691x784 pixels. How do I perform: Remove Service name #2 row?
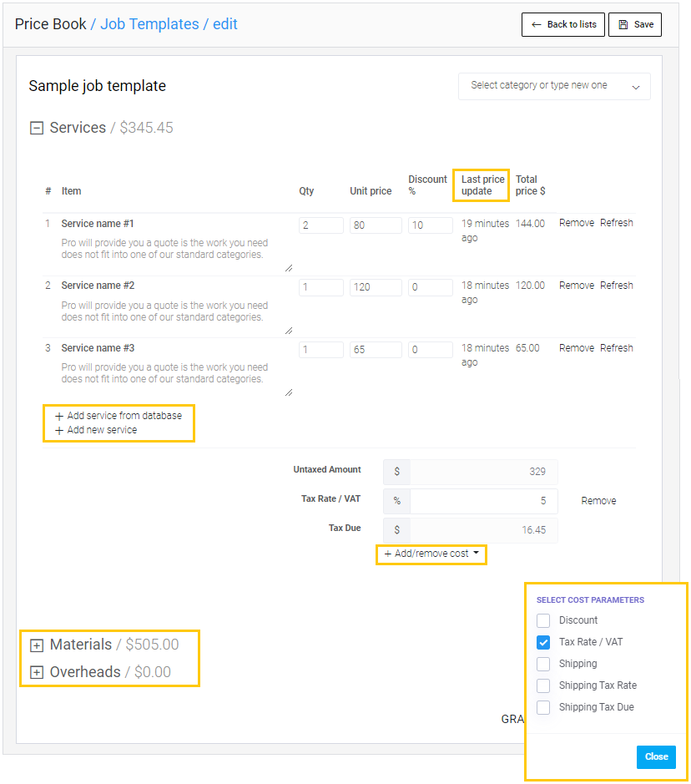(576, 286)
